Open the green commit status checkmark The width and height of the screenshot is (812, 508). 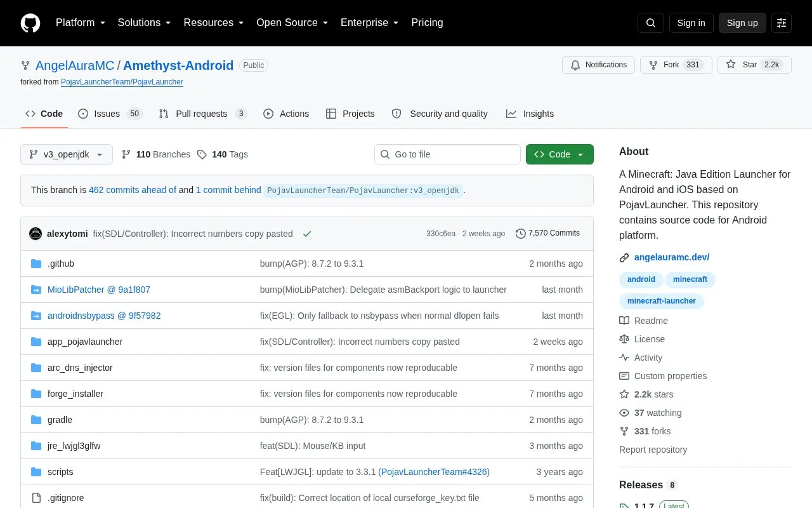coord(307,234)
